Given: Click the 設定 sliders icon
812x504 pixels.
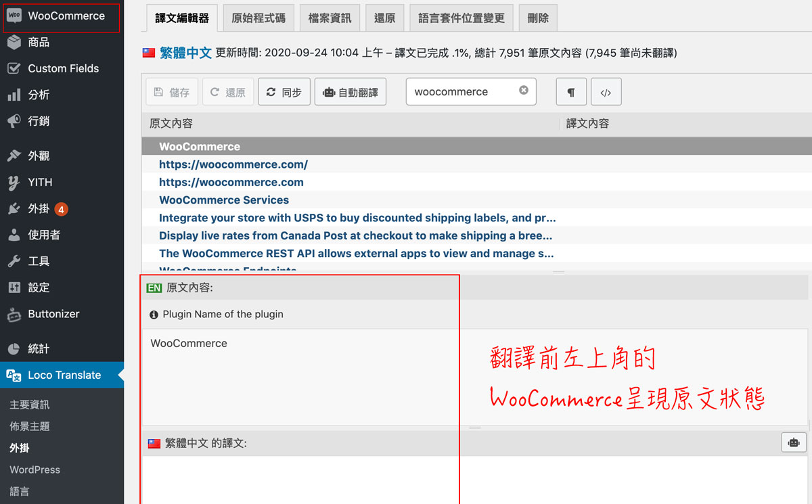Looking at the screenshot, I should [x=14, y=288].
